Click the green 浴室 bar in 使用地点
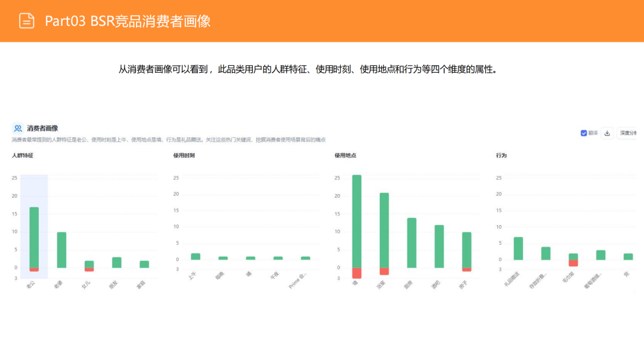 (385, 230)
